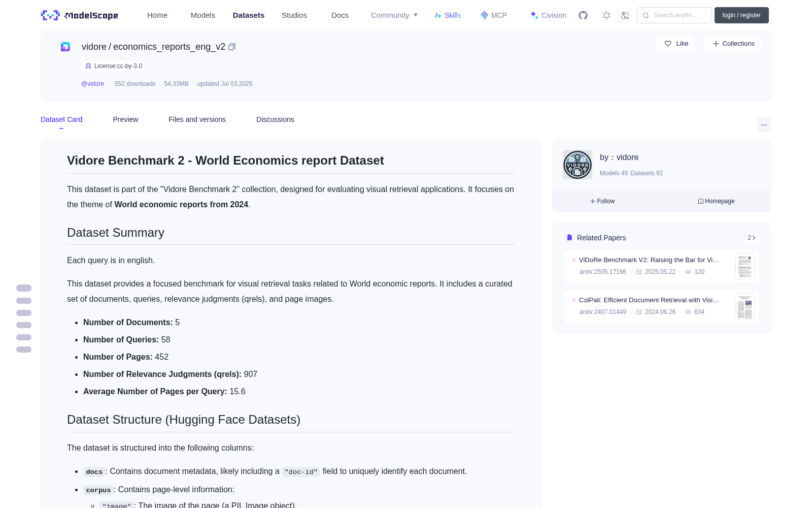This screenshot has width=812, height=508.
Task: Click the search anything input field
Action: [674, 15]
